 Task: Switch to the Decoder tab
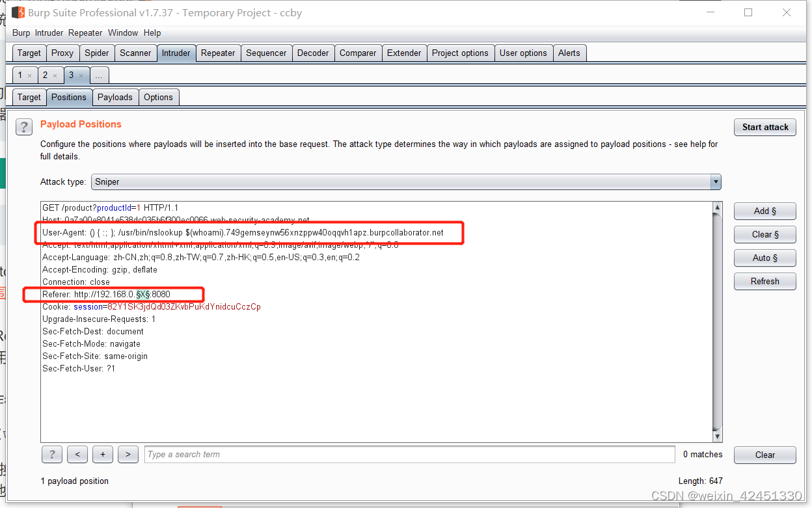(313, 53)
